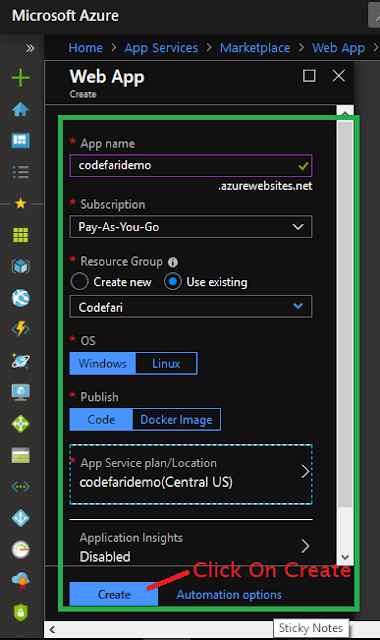Viewport: 380px width, 640px height.
Task: Click the App name input field
Action: [x=191, y=165]
